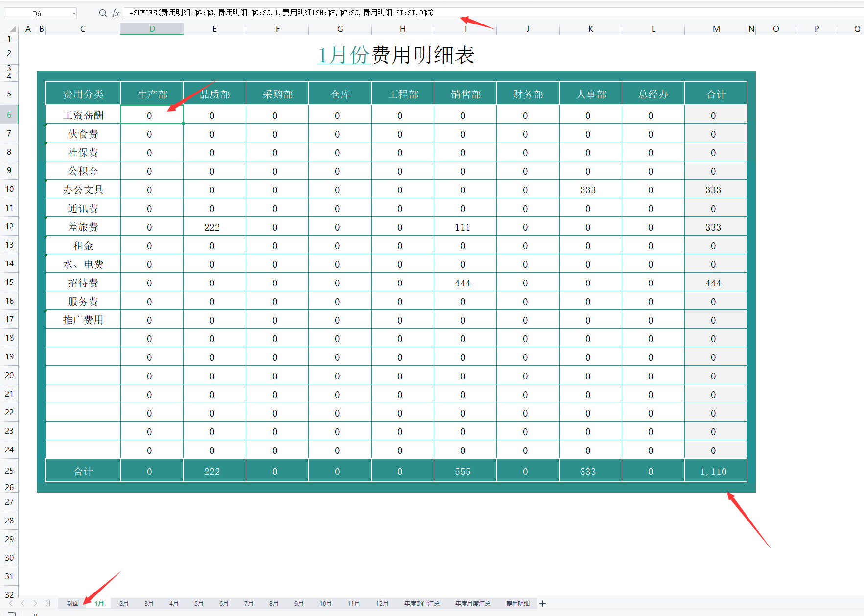Select column M header
Screen dimensions: 864x616
pos(716,29)
